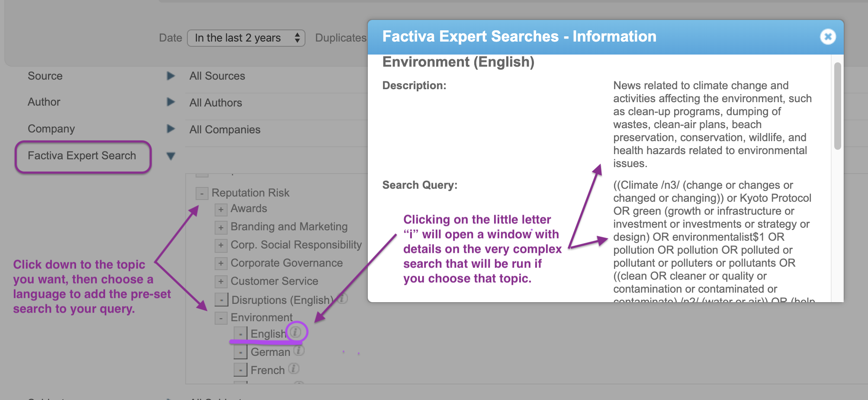Click the Duplicates label

coord(341,38)
